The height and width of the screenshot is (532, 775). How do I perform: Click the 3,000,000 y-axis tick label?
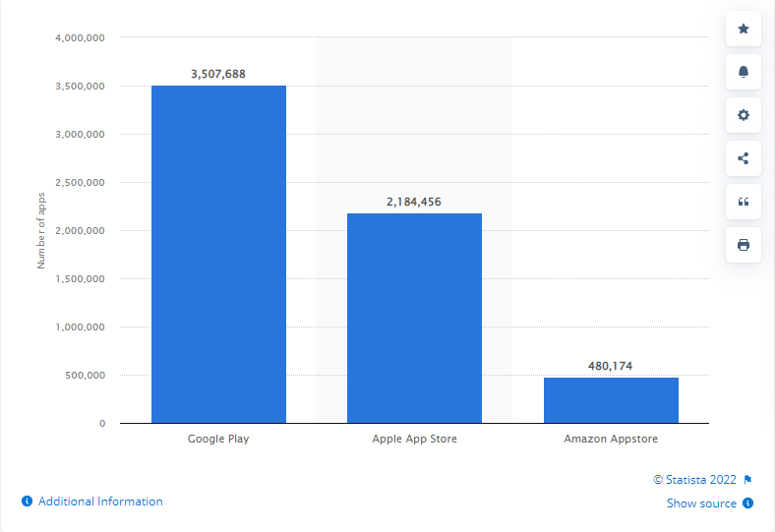point(80,135)
